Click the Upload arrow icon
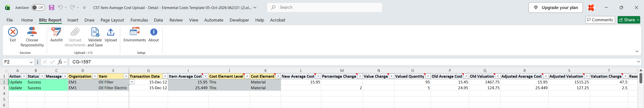Image resolution: width=644 pixels, height=108 pixels. [x=111, y=32]
